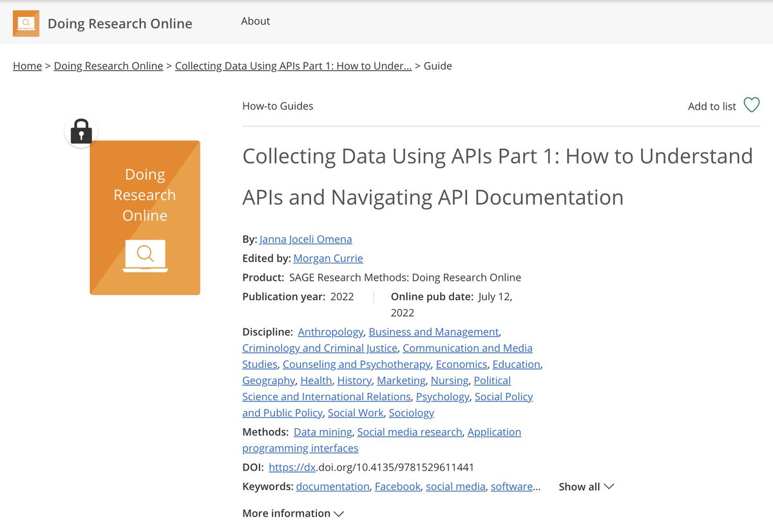Select Business and Management discipline

coord(434,332)
